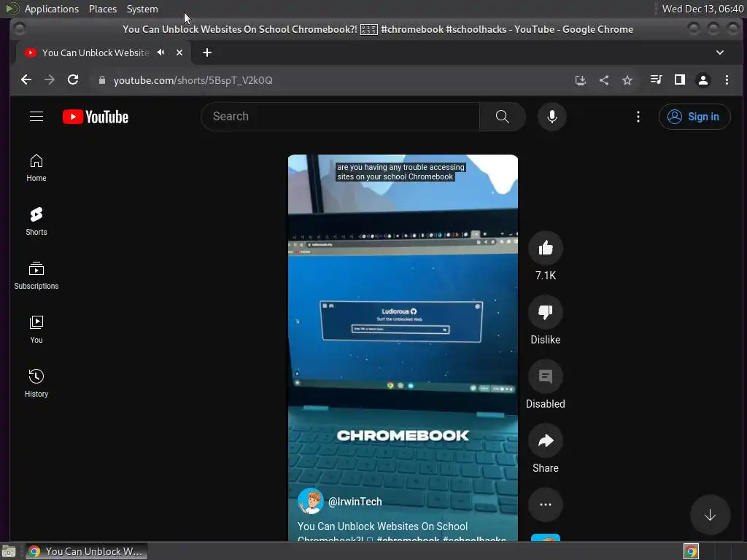747x560 pixels.
Task: Click the magnifying glass search button
Action: point(502,117)
